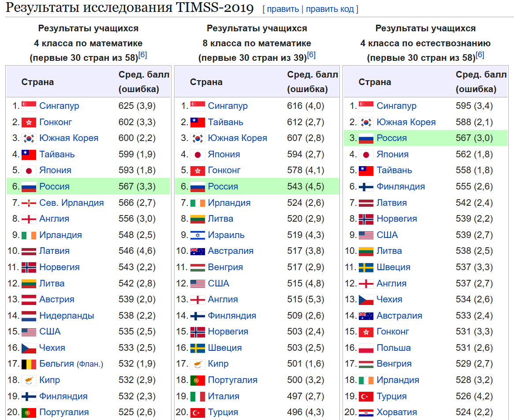
Task: Click Japan flag in the science table
Action: pos(366,154)
